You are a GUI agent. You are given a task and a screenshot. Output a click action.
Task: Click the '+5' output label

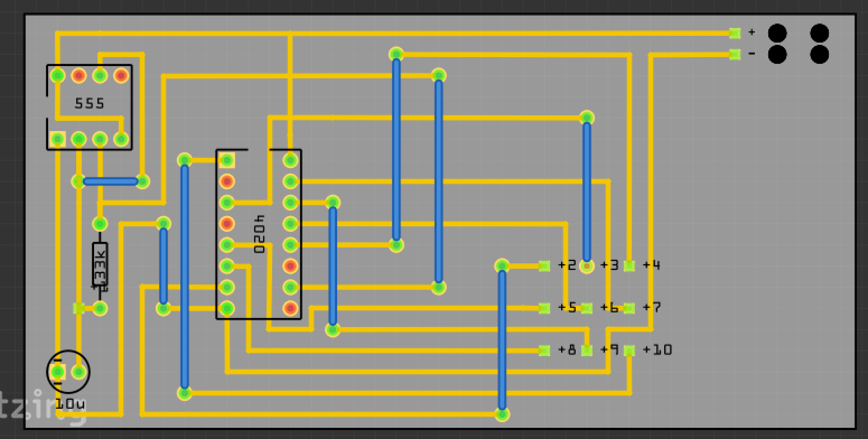pyautogui.click(x=567, y=307)
